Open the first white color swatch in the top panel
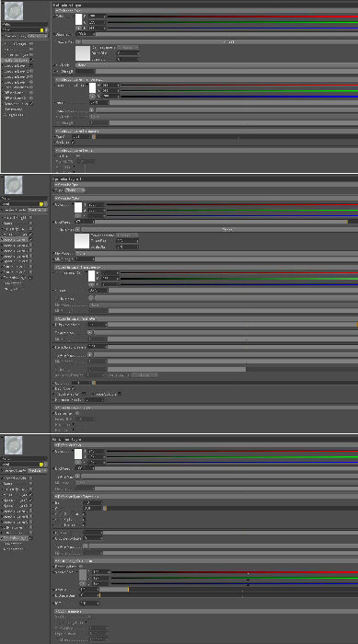Screen dimensions: 358x644 [x=79, y=19]
